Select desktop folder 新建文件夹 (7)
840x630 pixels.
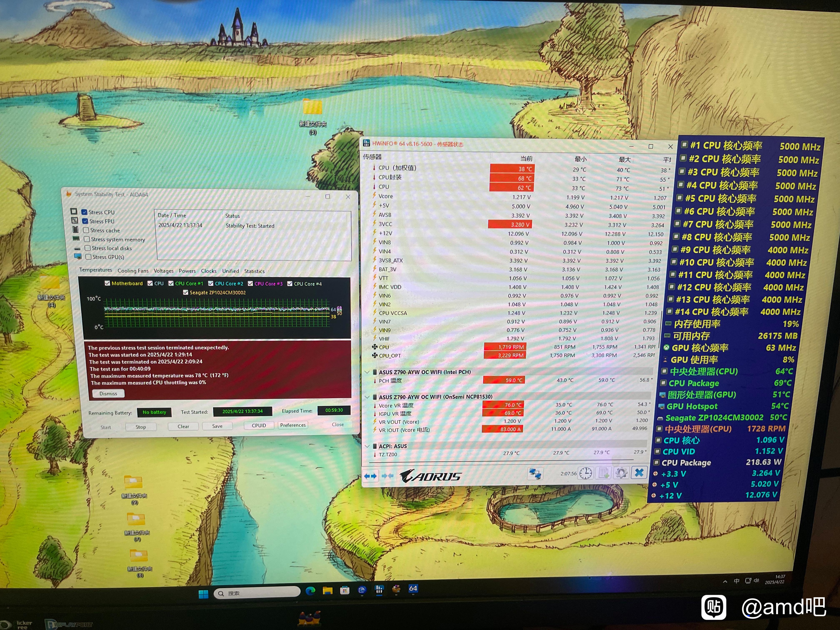click(137, 527)
